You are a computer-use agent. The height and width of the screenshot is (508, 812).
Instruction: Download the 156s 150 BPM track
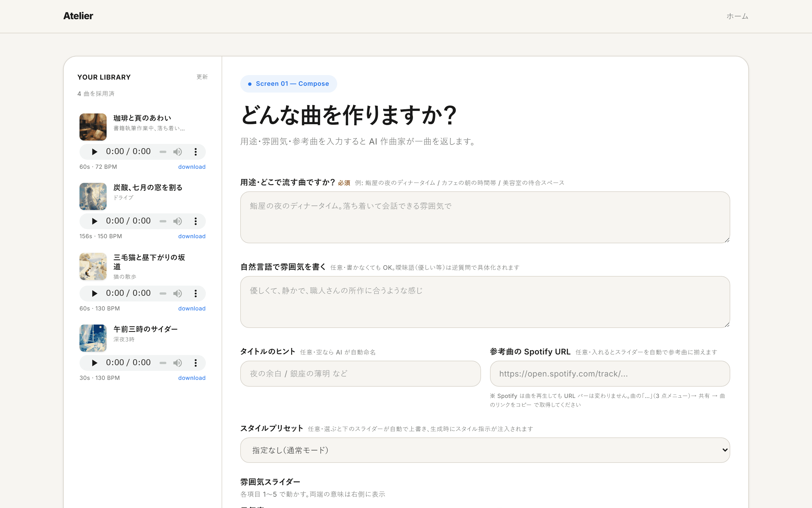pos(192,236)
